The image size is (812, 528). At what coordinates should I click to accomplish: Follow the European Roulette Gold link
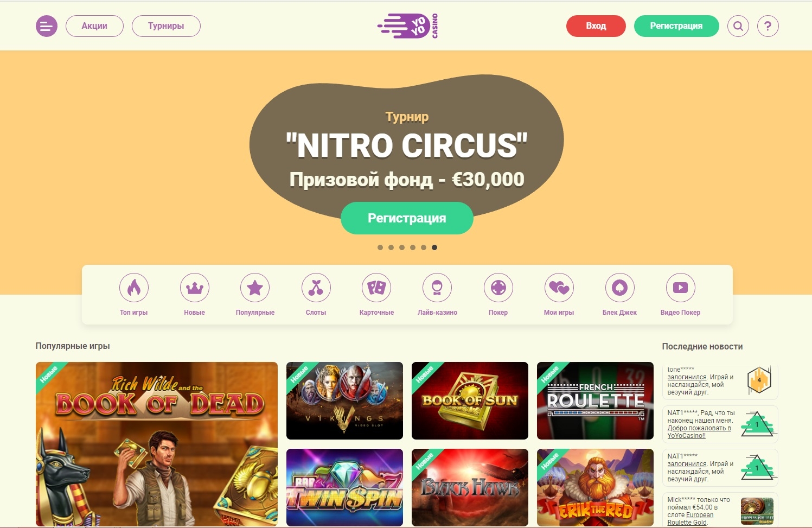pyautogui.click(x=690, y=519)
